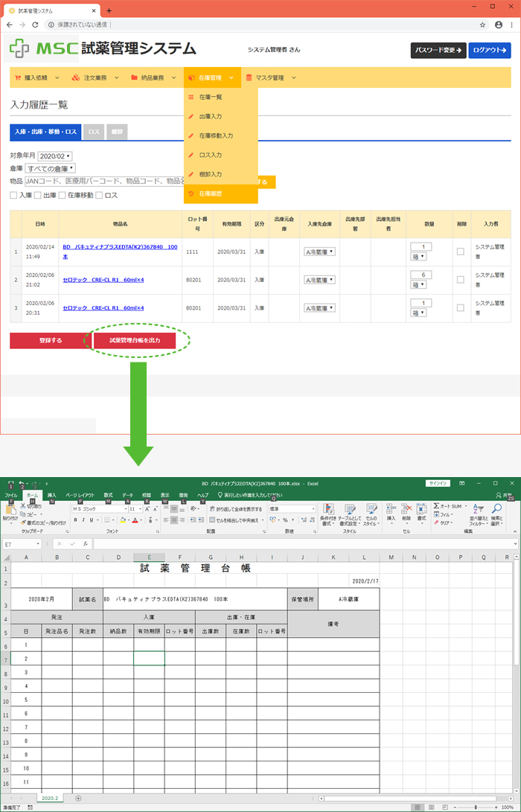Tick the delete checkbox in row 1

click(x=461, y=252)
